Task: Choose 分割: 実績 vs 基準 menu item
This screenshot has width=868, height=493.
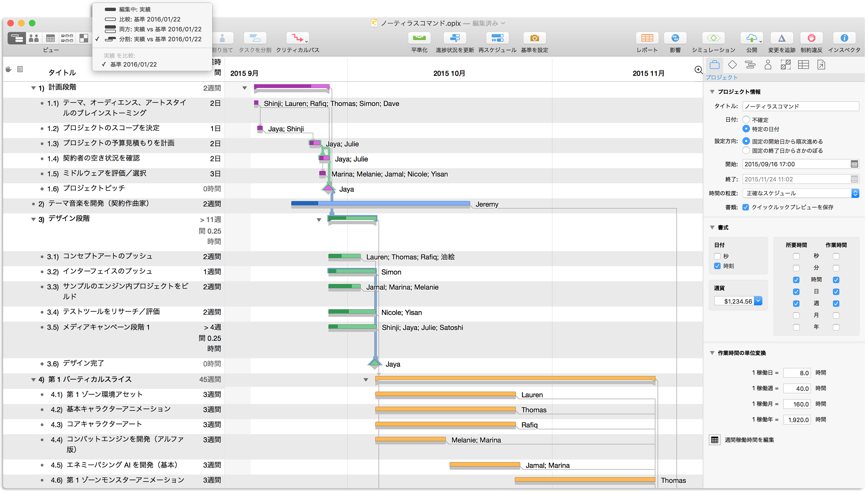Action: (x=152, y=39)
